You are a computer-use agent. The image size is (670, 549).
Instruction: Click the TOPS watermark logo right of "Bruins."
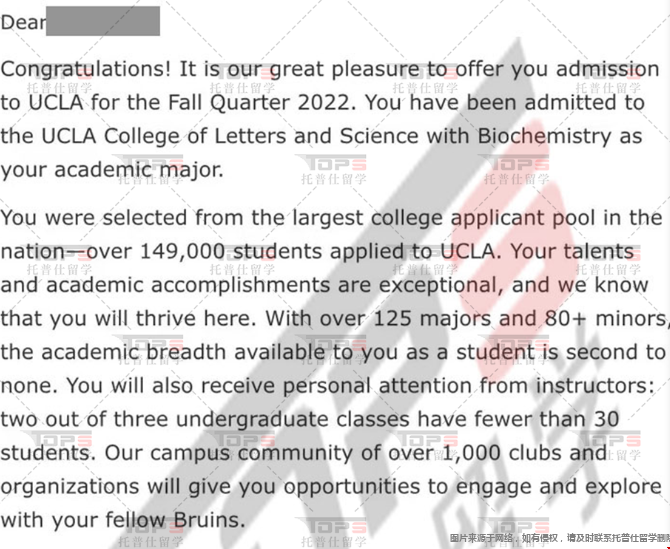pyautogui.click(x=333, y=532)
